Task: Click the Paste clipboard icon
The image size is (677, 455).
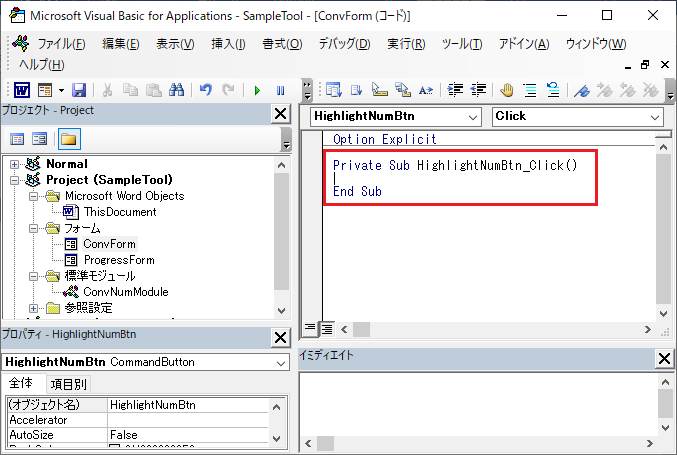Action: click(x=153, y=90)
